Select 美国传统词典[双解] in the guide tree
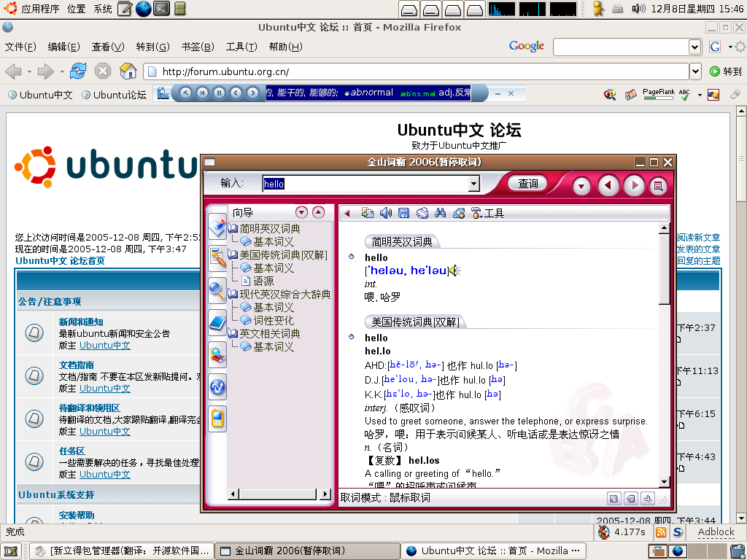 pos(283,254)
